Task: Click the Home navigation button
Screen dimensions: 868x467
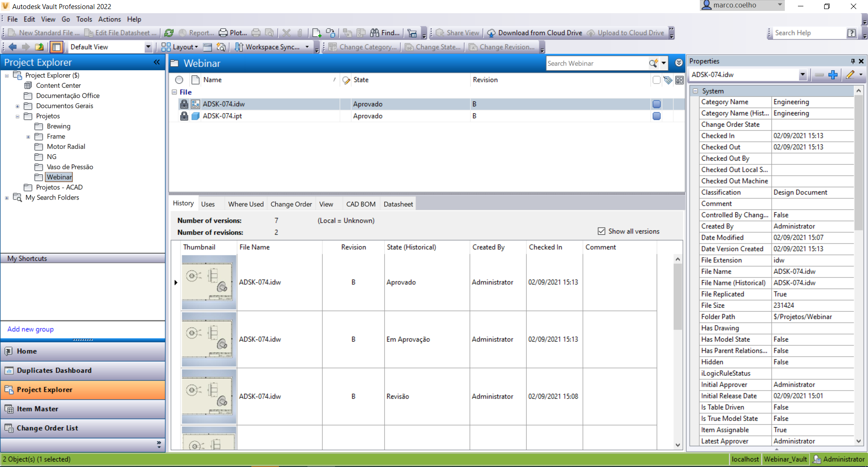Action: click(83, 351)
